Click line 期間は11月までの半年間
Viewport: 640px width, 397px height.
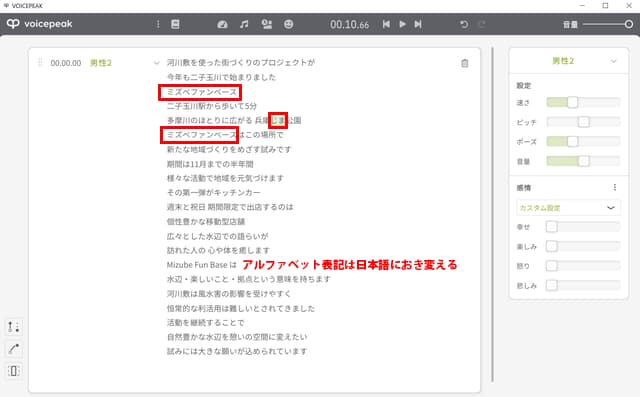pyautogui.click(x=210, y=164)
